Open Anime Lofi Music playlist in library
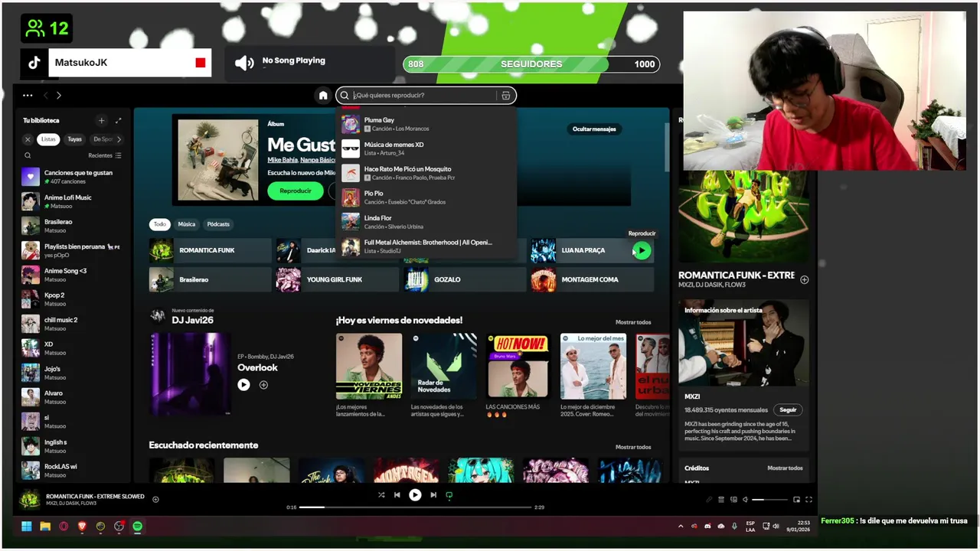 click(73, 201)
